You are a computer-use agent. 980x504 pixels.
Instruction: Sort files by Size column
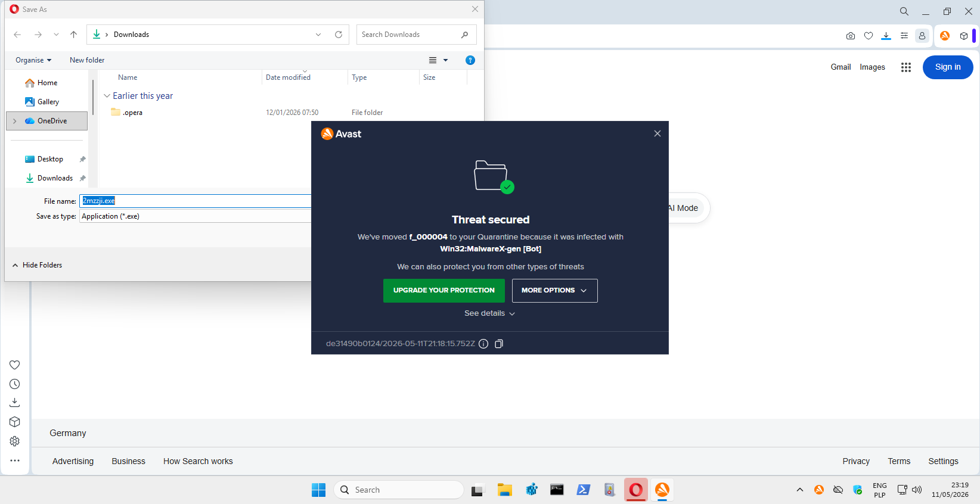tap(429, 77)
